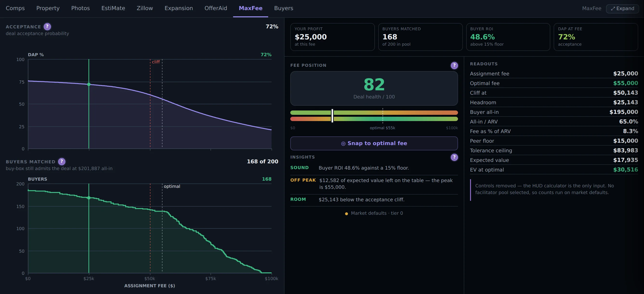Click the fee marker point on Buyers chart
644x294 pixels.
[x=89, y=198]
